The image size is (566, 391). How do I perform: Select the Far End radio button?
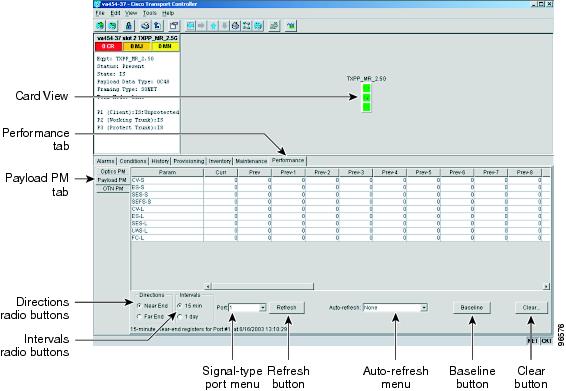coord(139,316)
